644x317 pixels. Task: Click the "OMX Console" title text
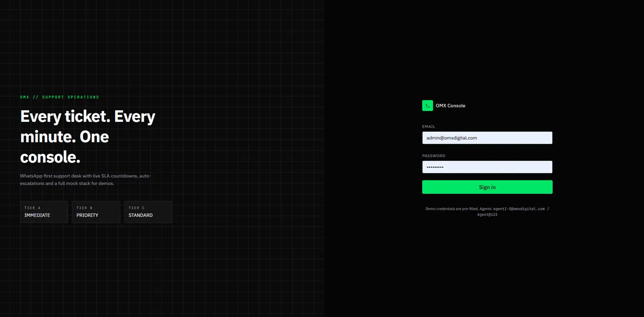coord(450,106)
